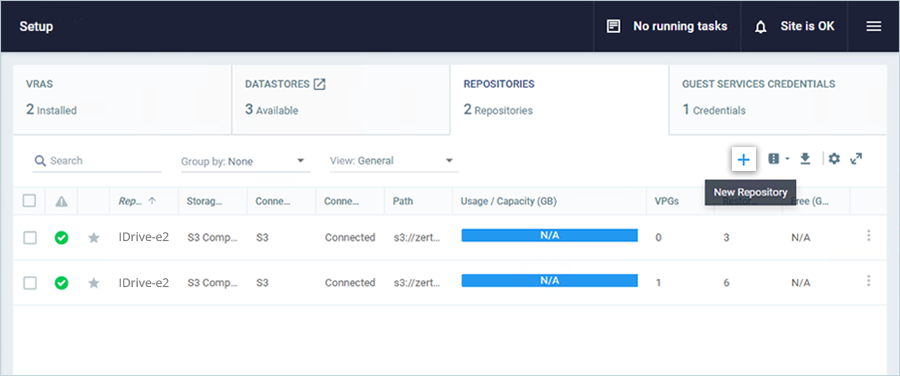Open the hamburger main menu
The height and width of the screenshot is (376, 900).
pyautogui.click(x=874, y=26)
